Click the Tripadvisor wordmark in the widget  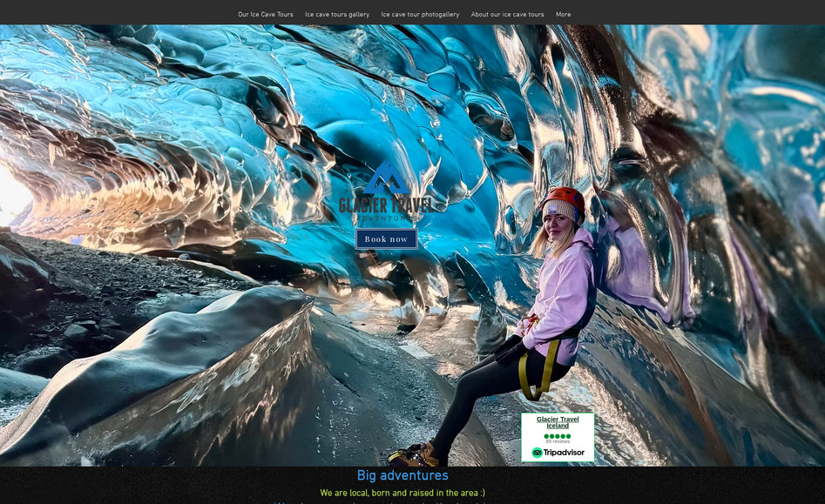pos(564,453)
